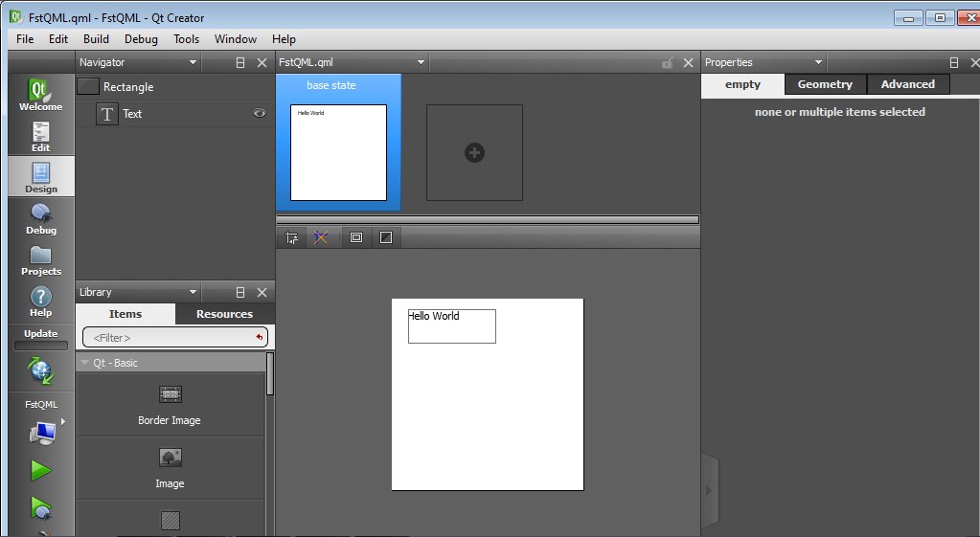Open the File menu
The height and width of the screenshot is (537, 980).
pyautogui.click(x=25, y=38)
